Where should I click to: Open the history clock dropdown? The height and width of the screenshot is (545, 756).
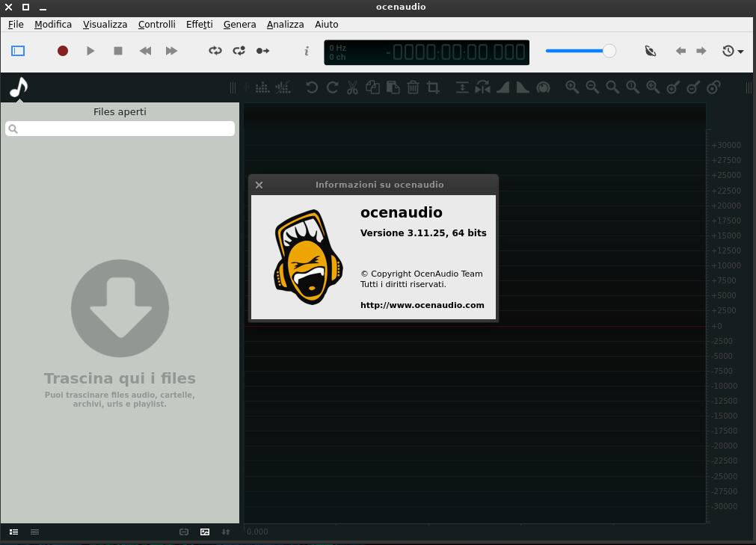pyautogui.click(x=732, y=51)
